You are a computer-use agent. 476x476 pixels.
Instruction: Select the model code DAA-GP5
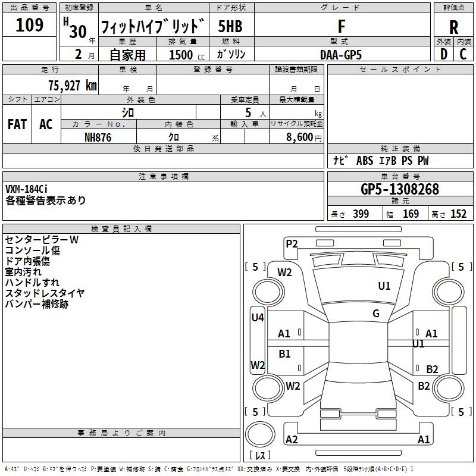[x=340, y=54]
